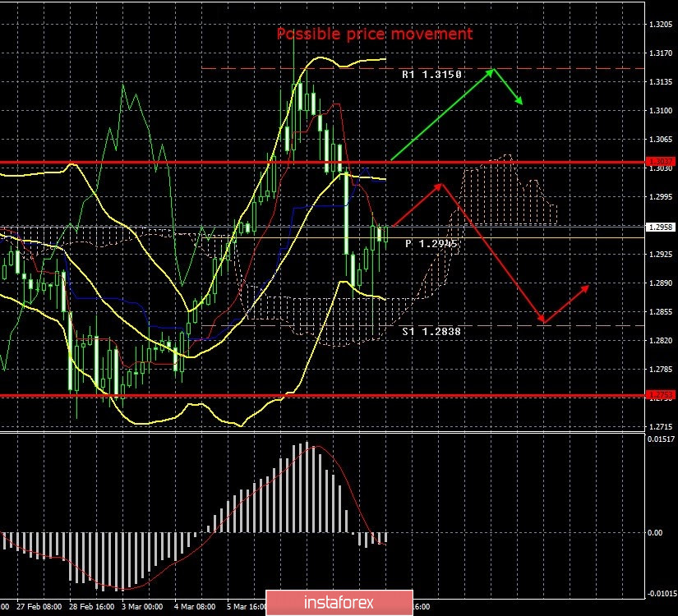Click the 27 Feb 08:00 time label
The width and height of the screenshot is (678, 616).
pos(39,607)
